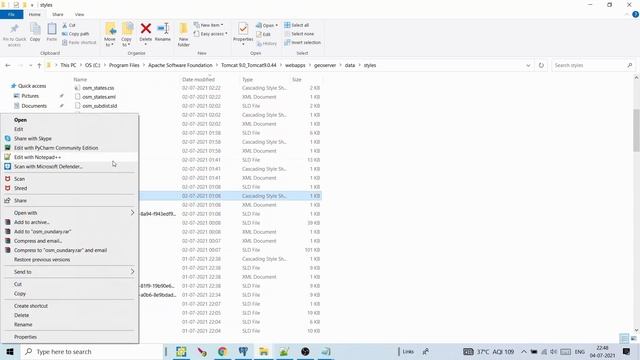Screen dimensions: 640x360
Task: Click the Search styles box
Action: click(x=592, y=65)
